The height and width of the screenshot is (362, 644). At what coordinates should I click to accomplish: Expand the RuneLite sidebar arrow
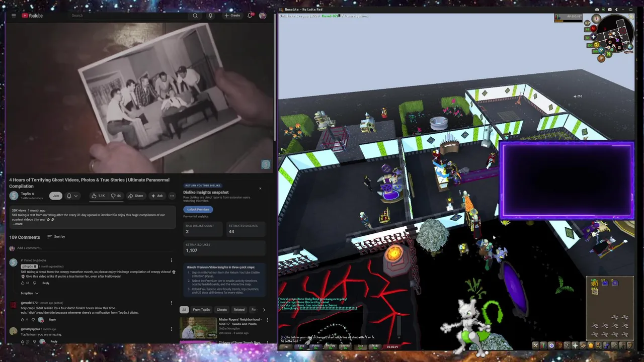(616, 10)
